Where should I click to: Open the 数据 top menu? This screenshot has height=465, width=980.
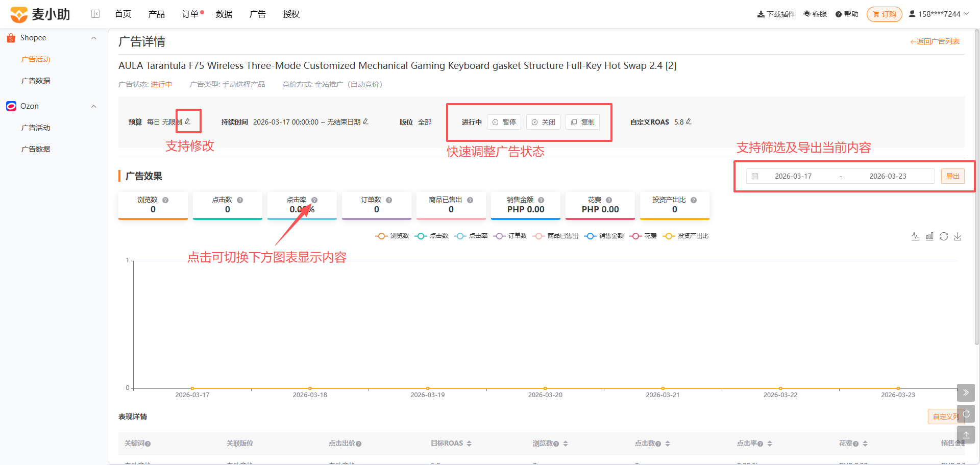click(224, 14)
